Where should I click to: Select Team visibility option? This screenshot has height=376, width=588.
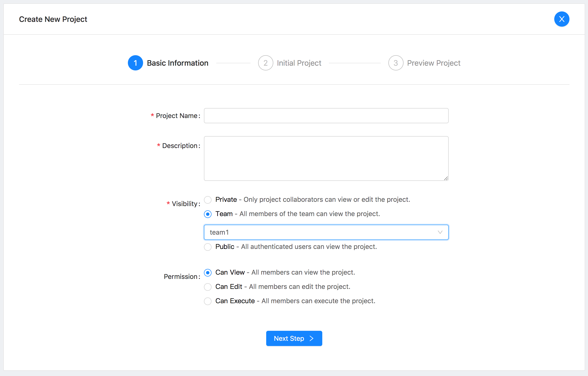pyautogui.click(x=207, y=214)
